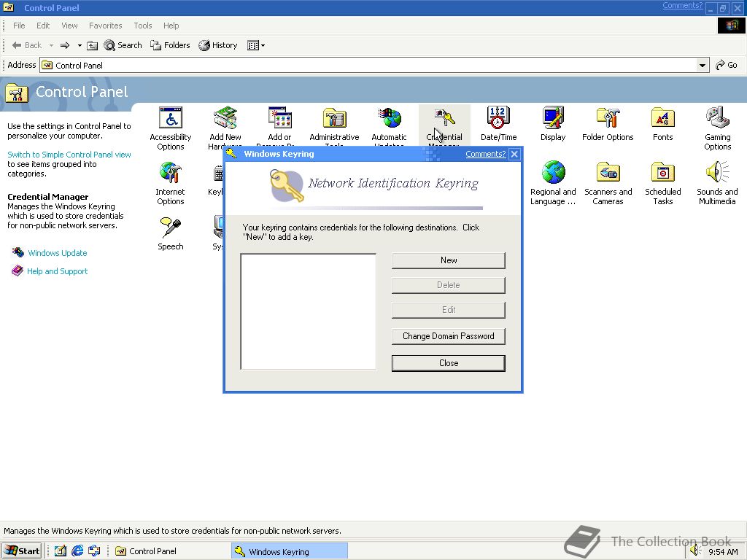The image size is (747, 560).
Task: Click the Windows Update sidebar icon
Action: [x=18, y=252]
